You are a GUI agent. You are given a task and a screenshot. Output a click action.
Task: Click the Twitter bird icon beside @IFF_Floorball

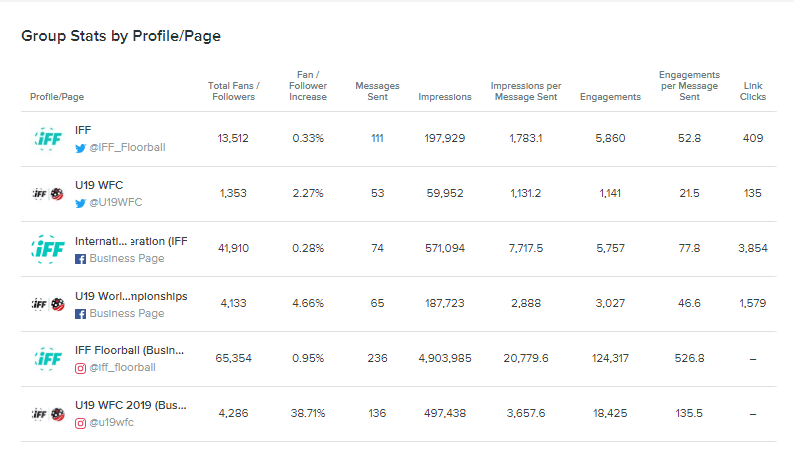click(x=80, y=147)
